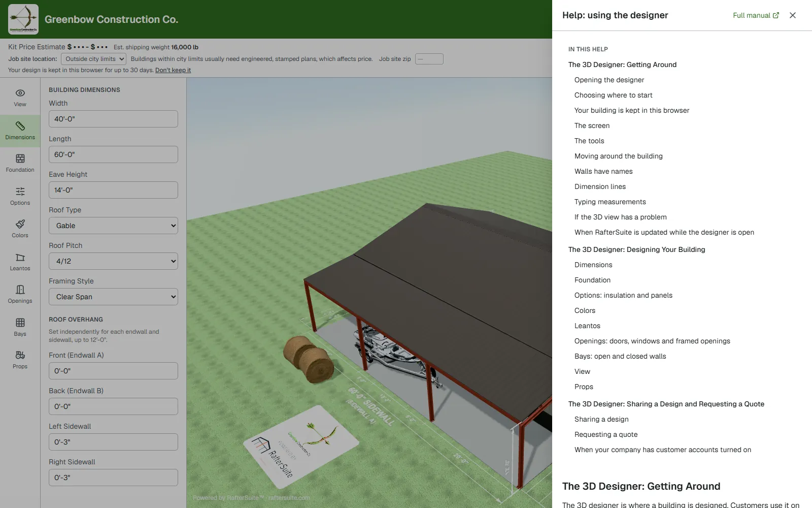The height and width of the screenshot is (508, 812).
Task: Open the Job site location dropdown
Action: click(x=94, y=59)
